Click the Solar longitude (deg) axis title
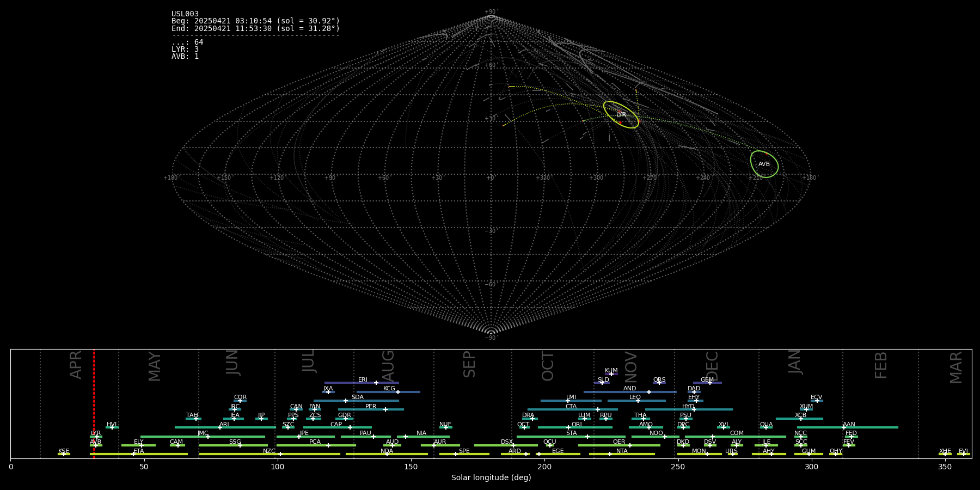Screen dimensions: 980x490 pos(491,478)
